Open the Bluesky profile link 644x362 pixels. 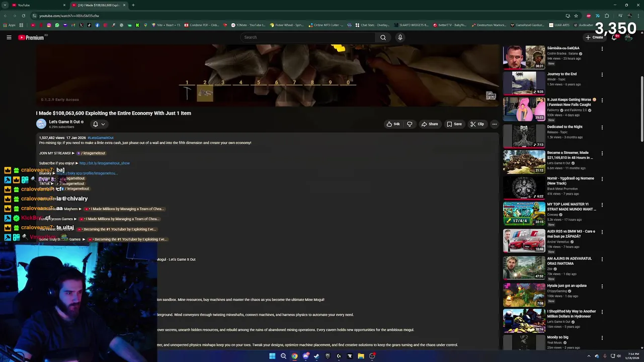tap(87, 173)
